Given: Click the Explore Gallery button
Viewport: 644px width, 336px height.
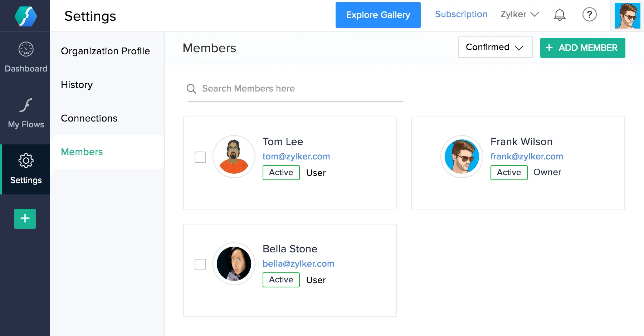Looking at the screenshot, I should pyautogui.click(x=378, y=15).
